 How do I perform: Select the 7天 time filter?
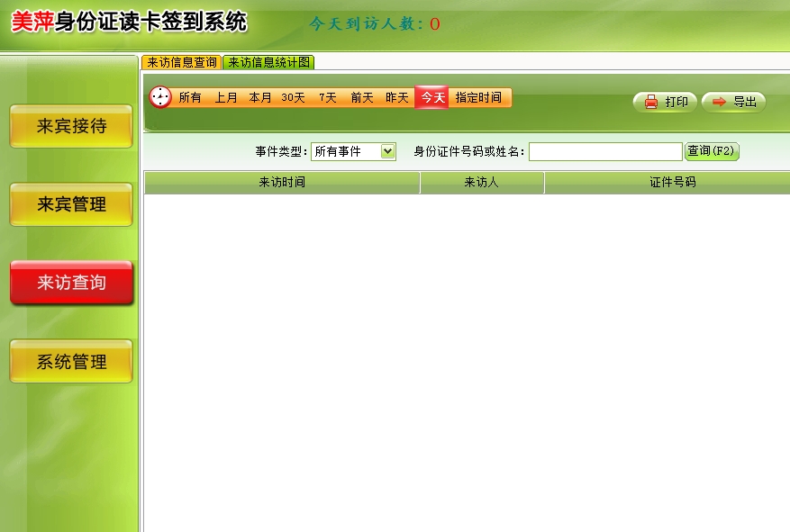pyautogui.click(x=327, y=98)
